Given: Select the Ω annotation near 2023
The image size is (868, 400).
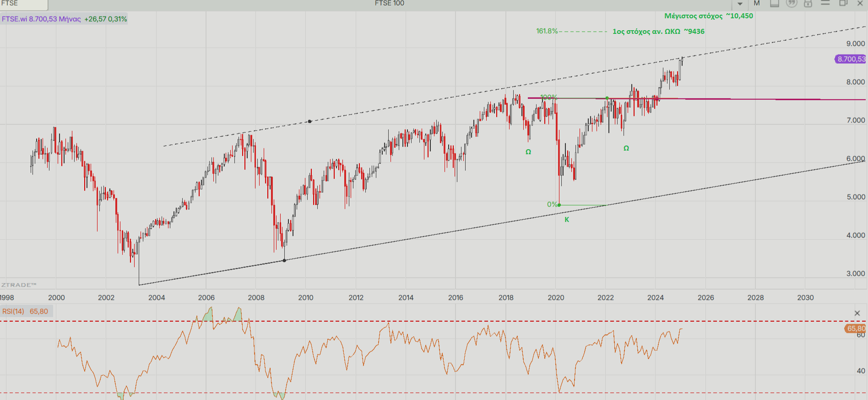Looking at the screenshot, I should (626, 148).
